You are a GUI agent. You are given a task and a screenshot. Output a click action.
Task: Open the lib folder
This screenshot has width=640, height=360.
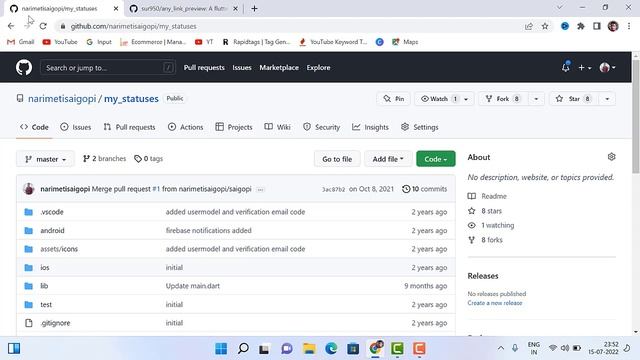[44, 286]
